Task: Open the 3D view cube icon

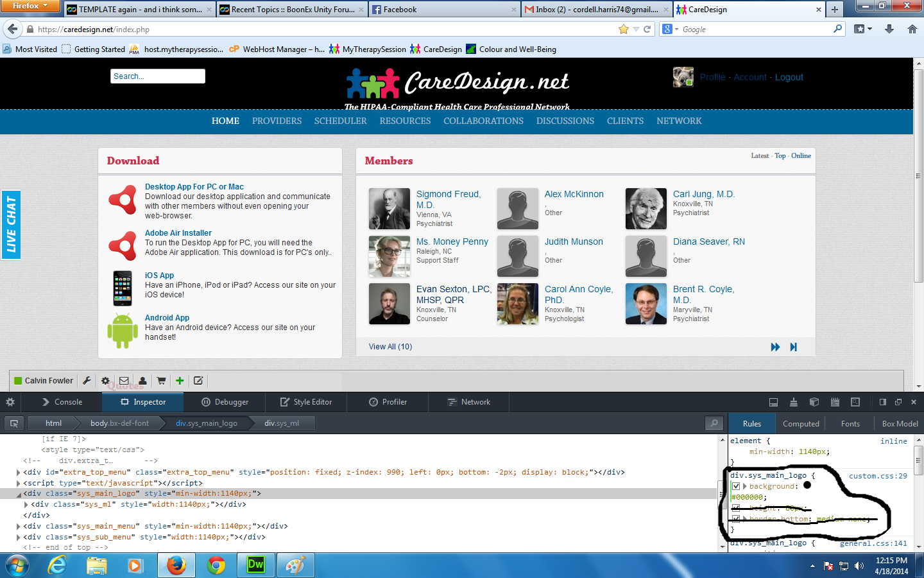Action: point(814,402)
